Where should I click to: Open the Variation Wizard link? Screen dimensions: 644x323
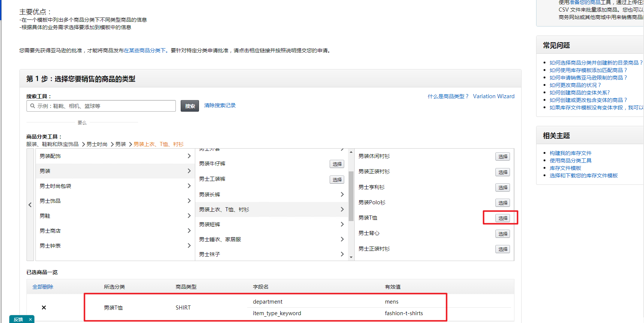click(494, 96)
